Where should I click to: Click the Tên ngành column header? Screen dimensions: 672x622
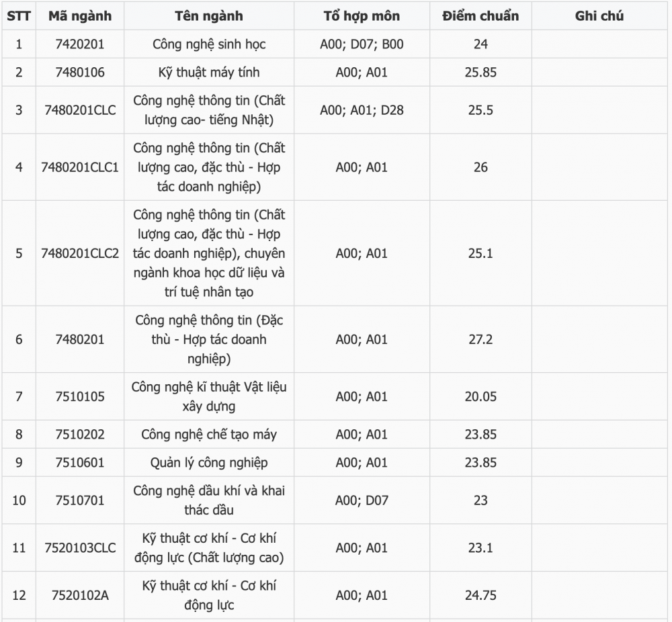pyautogui.click(x=209, y=16)
